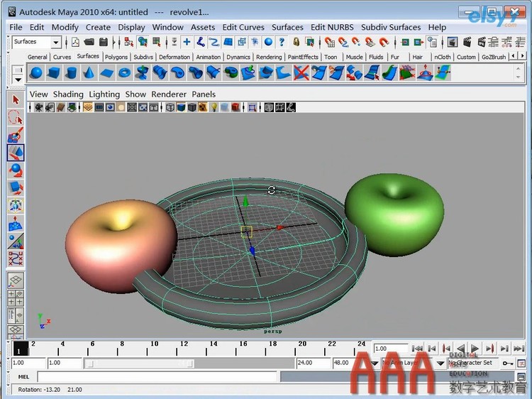The height and width of the screenshot is (399, 532).
Task: Toggle snap to grids magnet
Action: (329, 42)
